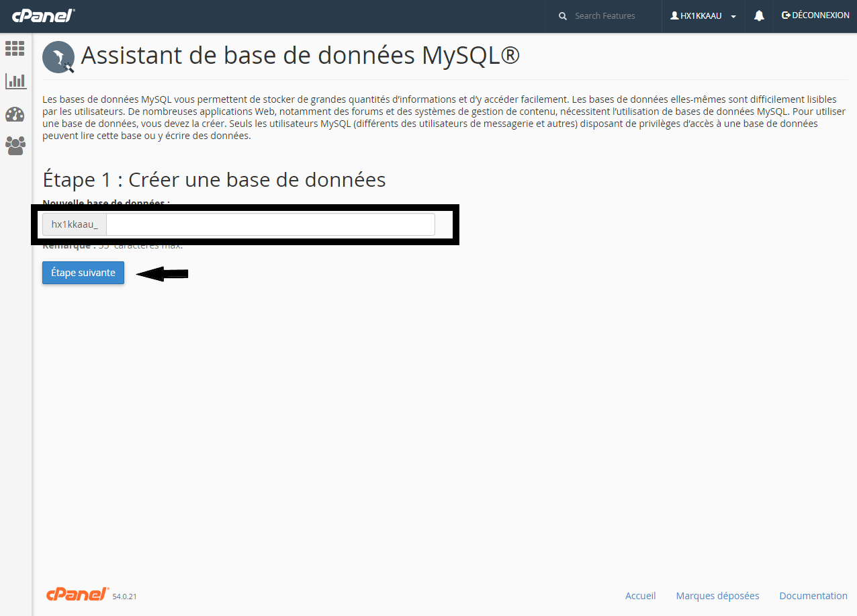
Task: Click the hx1kkaau_ prefix label
Action: tap(75, 224)
